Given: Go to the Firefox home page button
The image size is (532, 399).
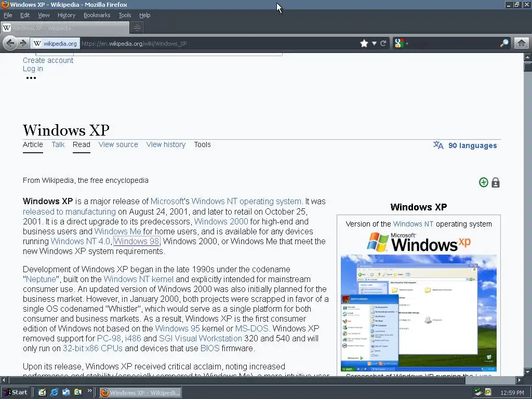Looking at the screenshot, I should [522, 43].
